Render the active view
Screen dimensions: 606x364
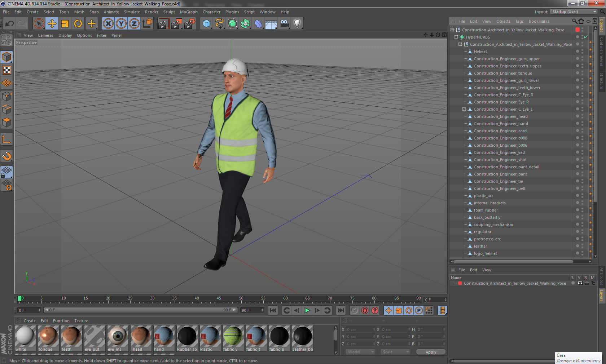[x=163, y=24]
